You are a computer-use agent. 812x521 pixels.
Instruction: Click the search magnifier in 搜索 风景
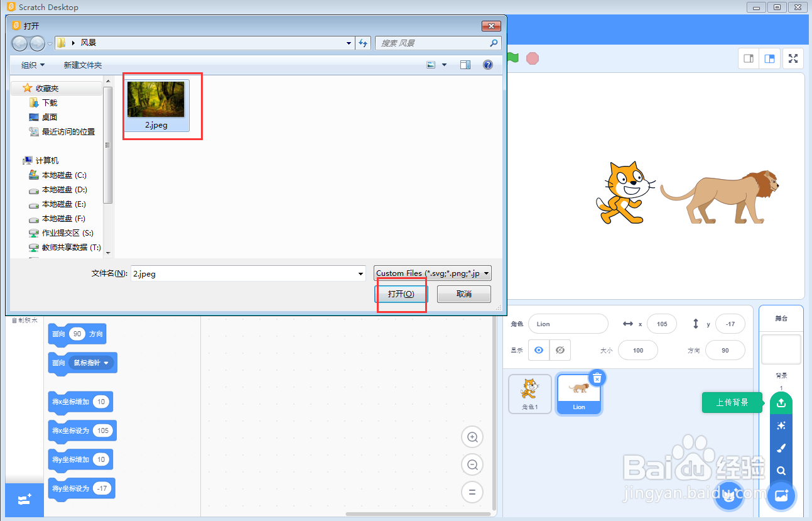coord(494,43)
